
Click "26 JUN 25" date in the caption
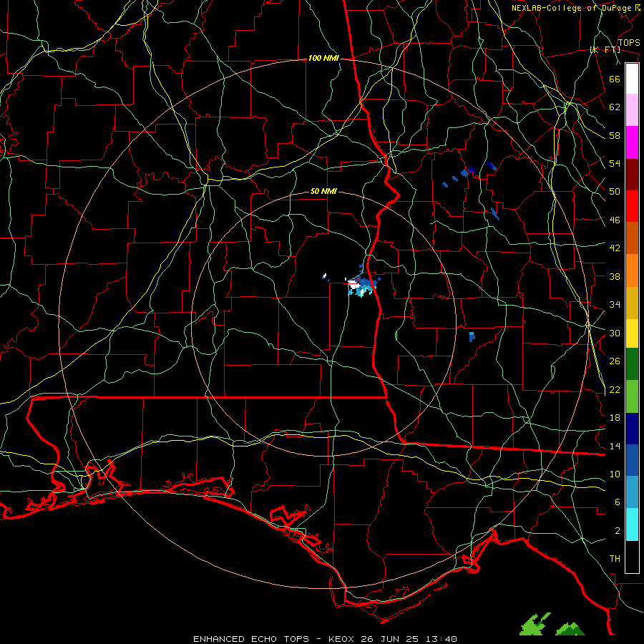[389, 639]
